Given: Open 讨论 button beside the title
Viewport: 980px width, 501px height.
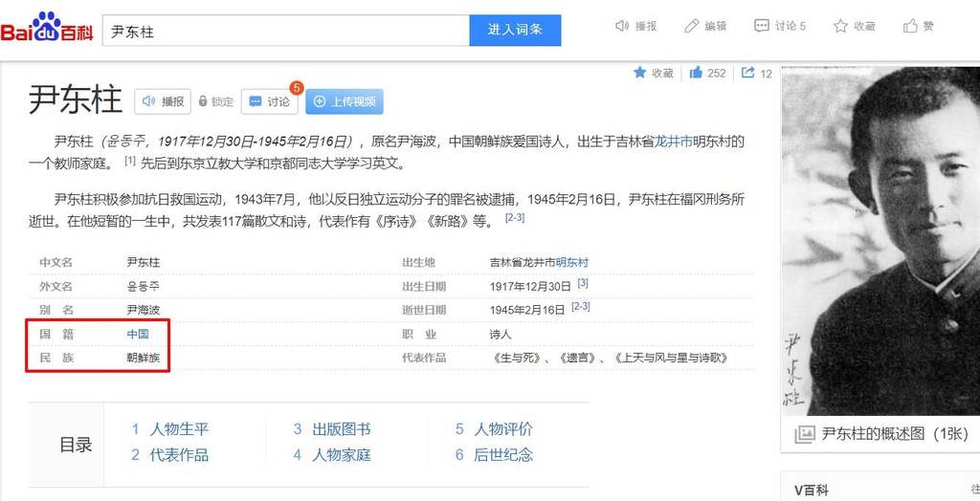Looking at the screenshot, I should coord(269,101).
